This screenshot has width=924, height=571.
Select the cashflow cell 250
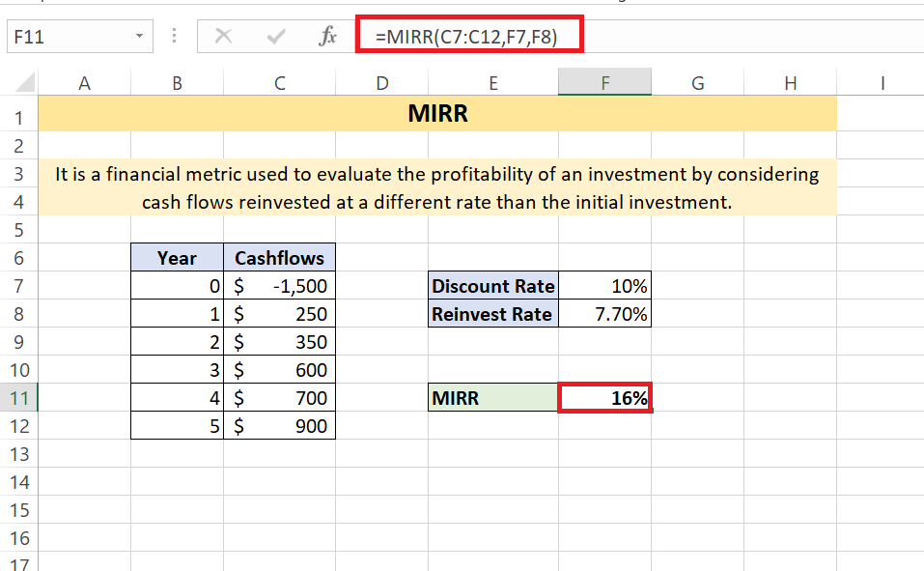279,314
